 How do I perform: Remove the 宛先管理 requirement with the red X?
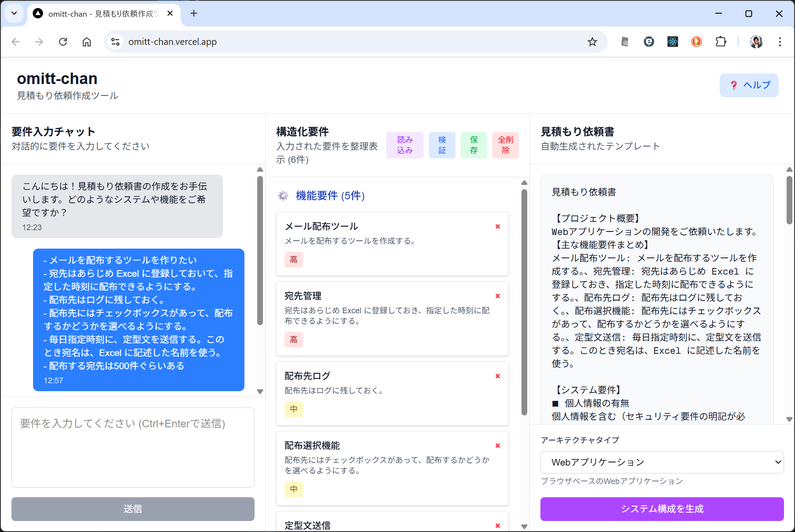[498, 296]
